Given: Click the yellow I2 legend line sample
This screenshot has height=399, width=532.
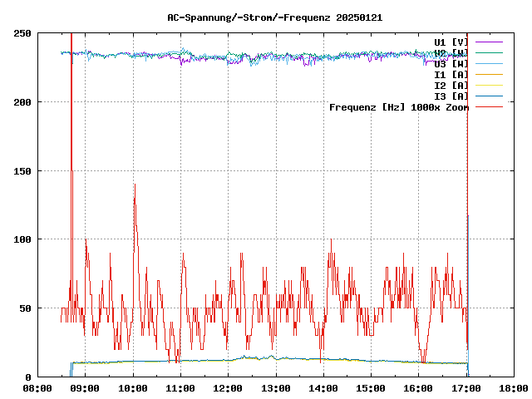Looking at the screenshot, I should (x=489, y=85).
